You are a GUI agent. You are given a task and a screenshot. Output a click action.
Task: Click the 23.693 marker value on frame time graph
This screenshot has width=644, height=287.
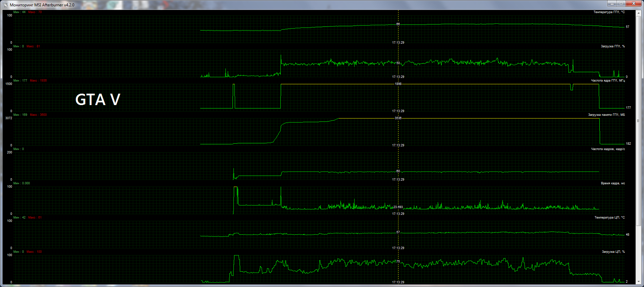(398, 207)
